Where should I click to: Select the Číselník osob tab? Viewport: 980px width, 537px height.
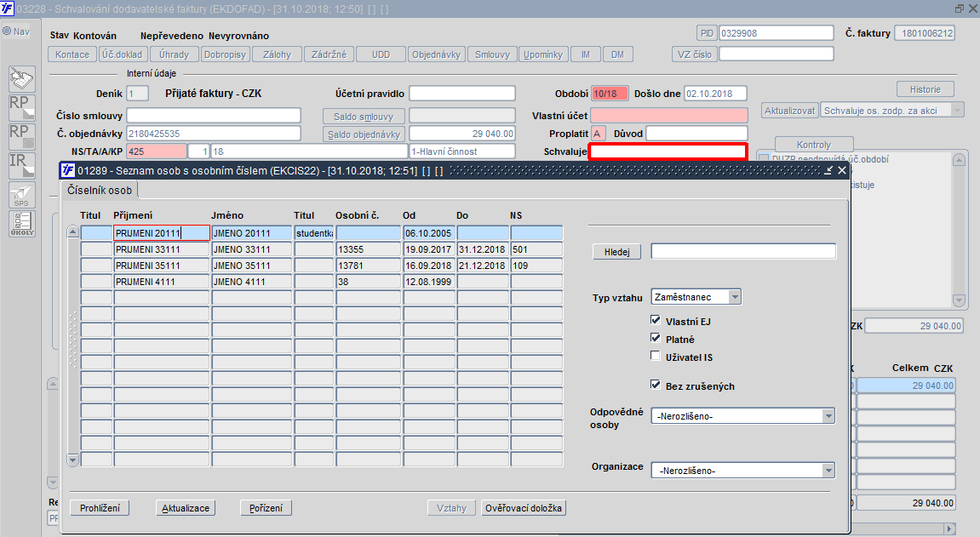coord(100,191)
